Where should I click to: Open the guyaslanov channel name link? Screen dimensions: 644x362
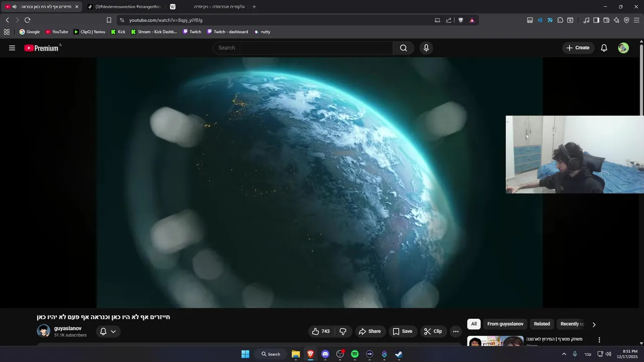pos(68,328)
